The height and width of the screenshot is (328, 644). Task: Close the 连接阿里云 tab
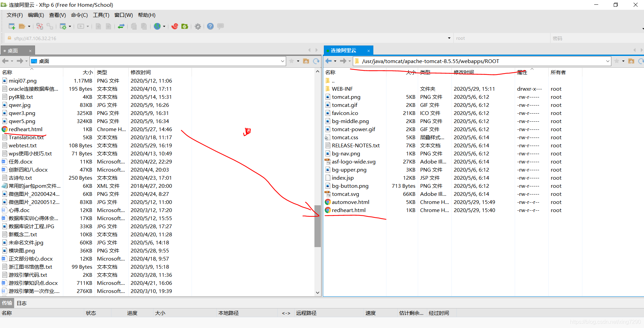(x=369, y=51)
